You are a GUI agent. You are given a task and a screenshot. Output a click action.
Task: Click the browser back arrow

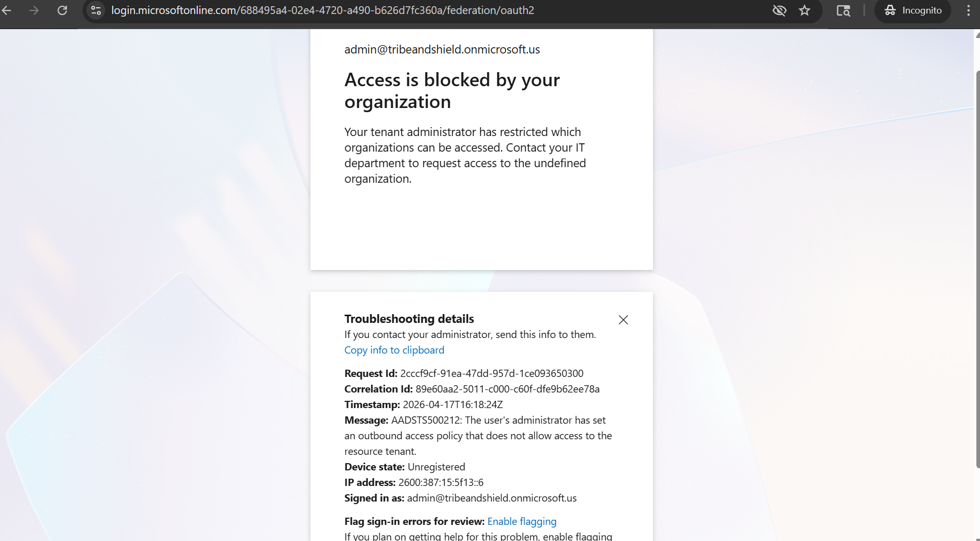[x=7, y=10]
